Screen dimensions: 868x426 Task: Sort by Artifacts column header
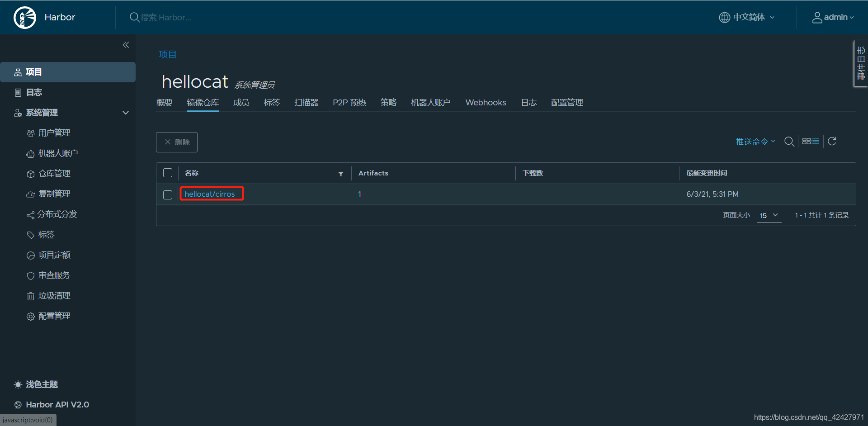tap(373, 173)
